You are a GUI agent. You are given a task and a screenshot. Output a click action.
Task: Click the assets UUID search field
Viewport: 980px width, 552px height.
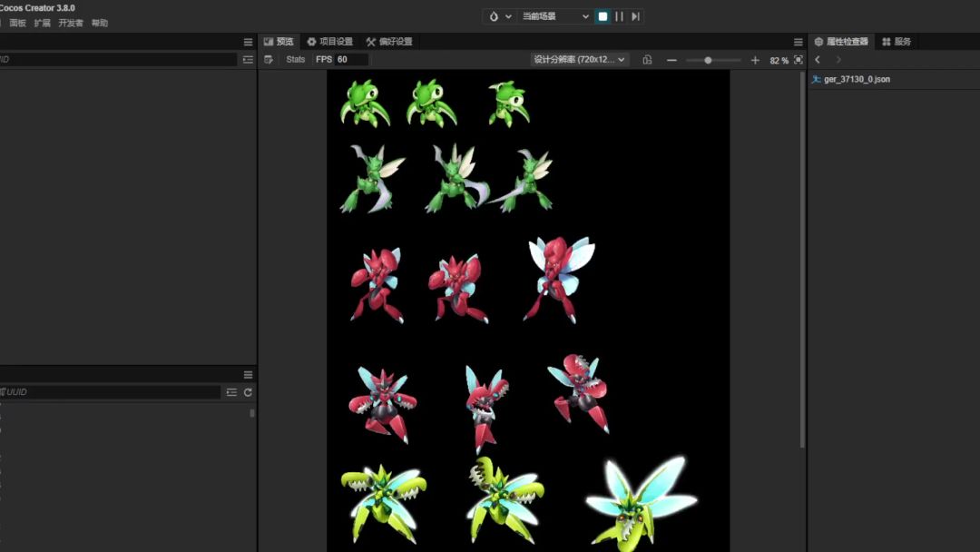pos(110,392)
